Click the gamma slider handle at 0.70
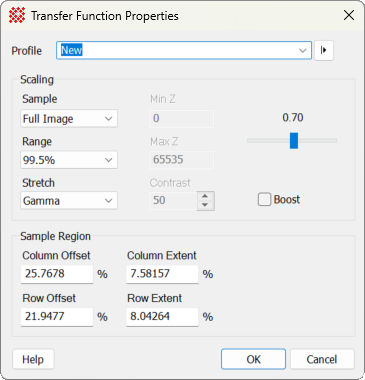The image size is (365, 380). pyautogui.click(x=294, y=141)
